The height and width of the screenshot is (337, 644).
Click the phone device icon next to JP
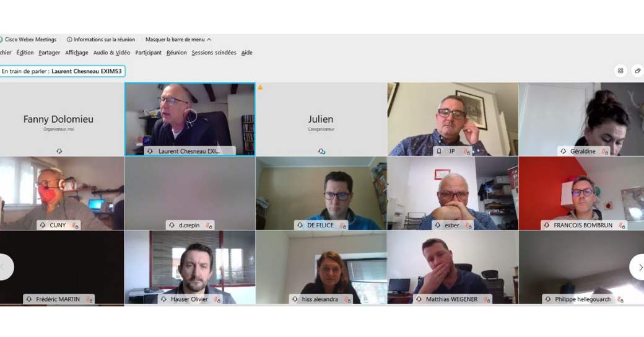point(438,151)
